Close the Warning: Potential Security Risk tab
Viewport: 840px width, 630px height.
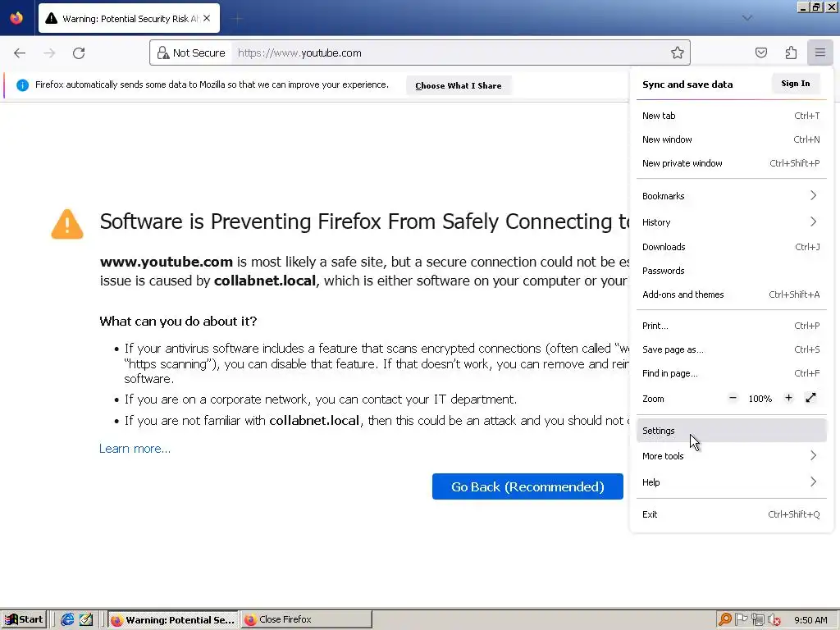coord(207,18)
